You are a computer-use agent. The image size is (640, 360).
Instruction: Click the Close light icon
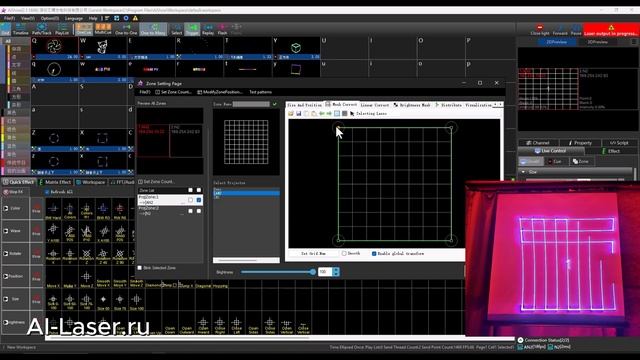[540, 30]
